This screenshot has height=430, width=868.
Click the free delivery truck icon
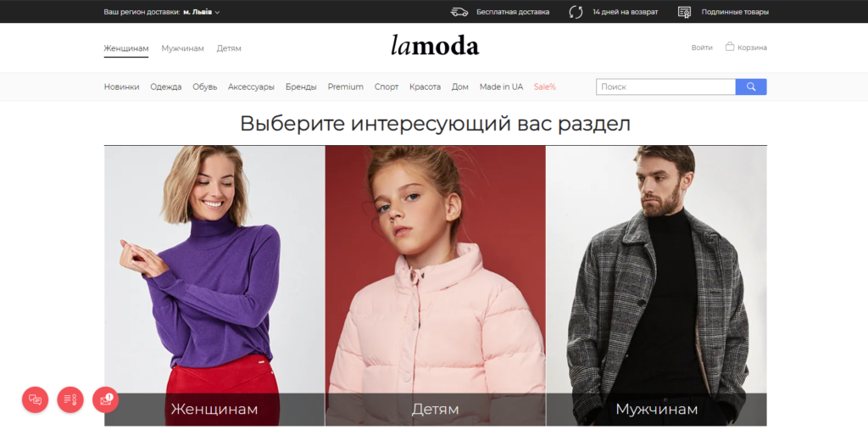click(459, 12)
